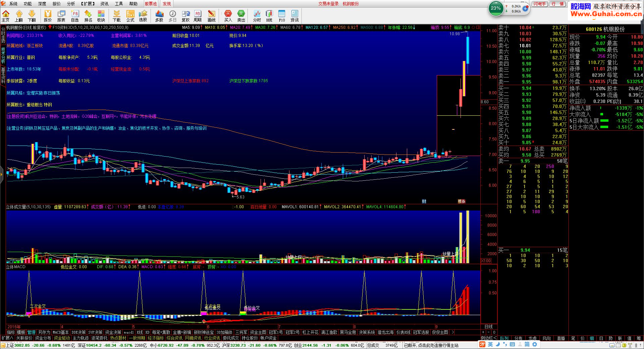The width and height of the screenshot is (644, 349).
Task: Click the 模板 tab under the chart
Action: click(21, 332)
